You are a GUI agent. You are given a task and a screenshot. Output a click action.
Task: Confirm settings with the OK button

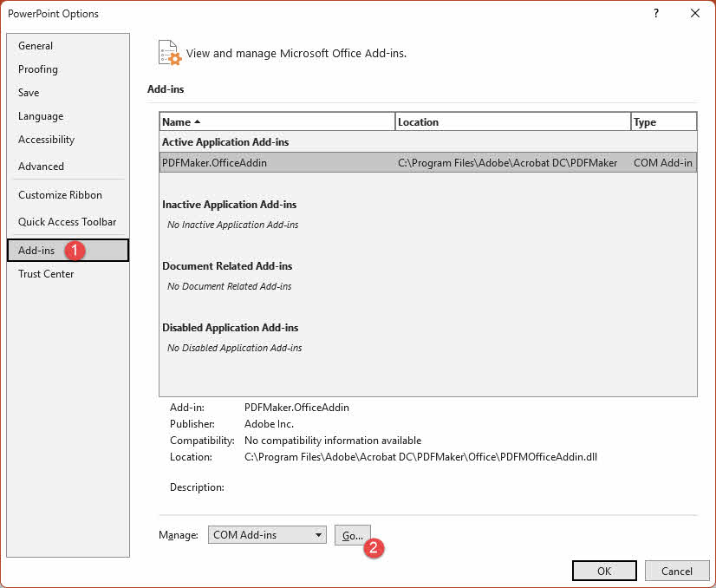[x=604, y=571]
